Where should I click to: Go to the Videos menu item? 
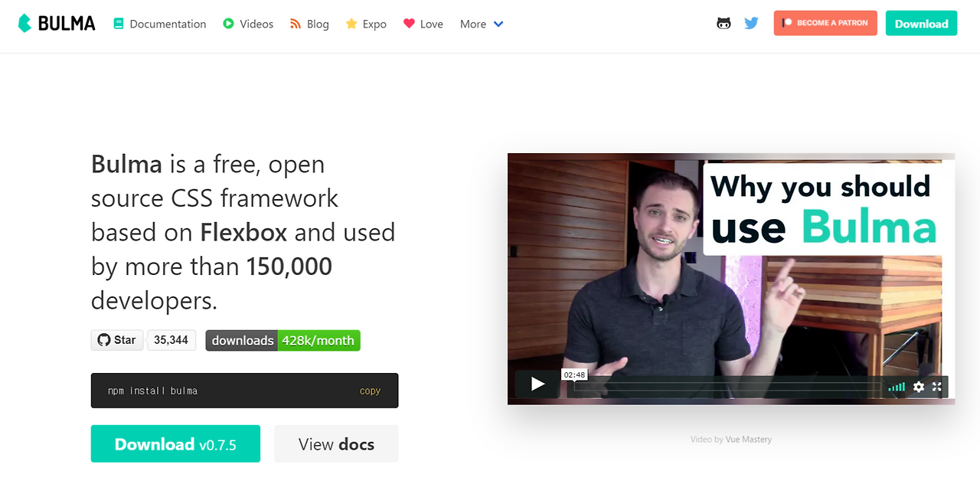coord(248,24)
